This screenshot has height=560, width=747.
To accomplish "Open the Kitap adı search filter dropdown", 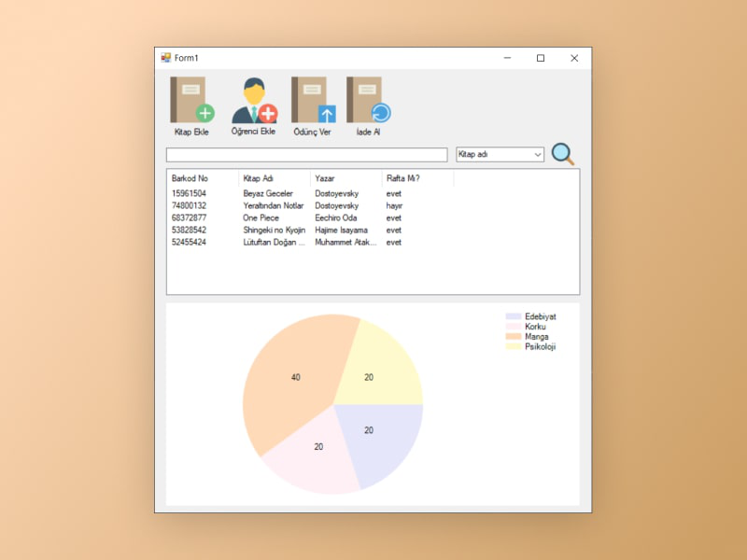I will pos(500,154).
